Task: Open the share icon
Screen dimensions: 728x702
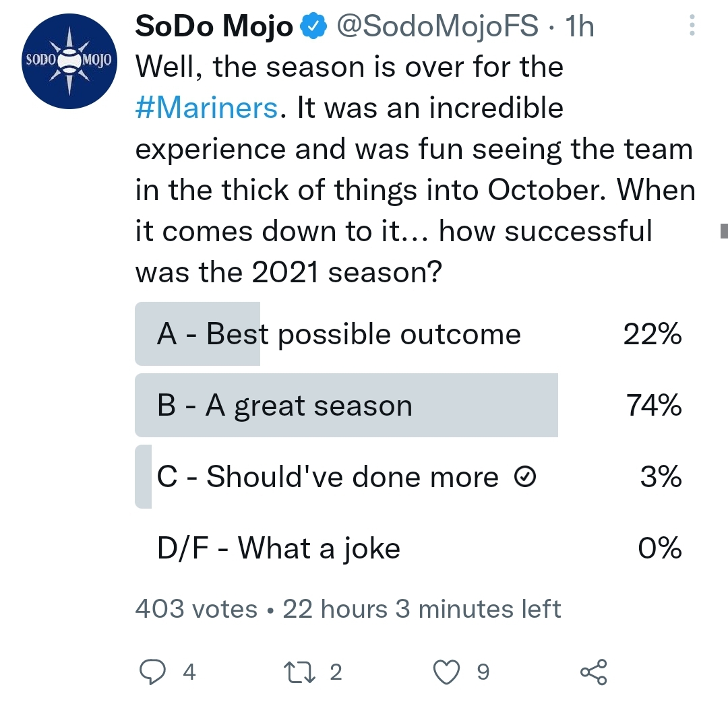Action: pyautogui.click(x=593, y=672)
